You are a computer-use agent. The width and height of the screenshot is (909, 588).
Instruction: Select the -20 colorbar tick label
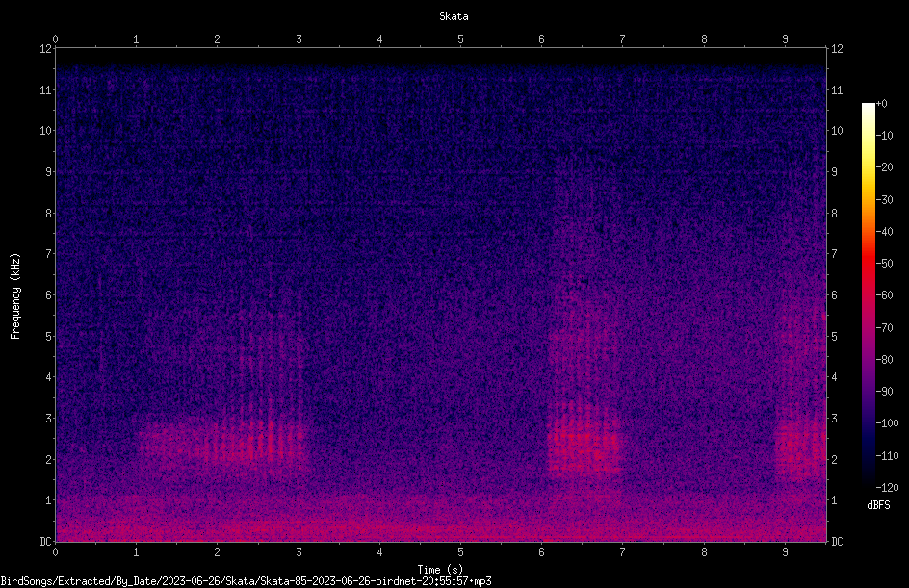pos(884,167)
